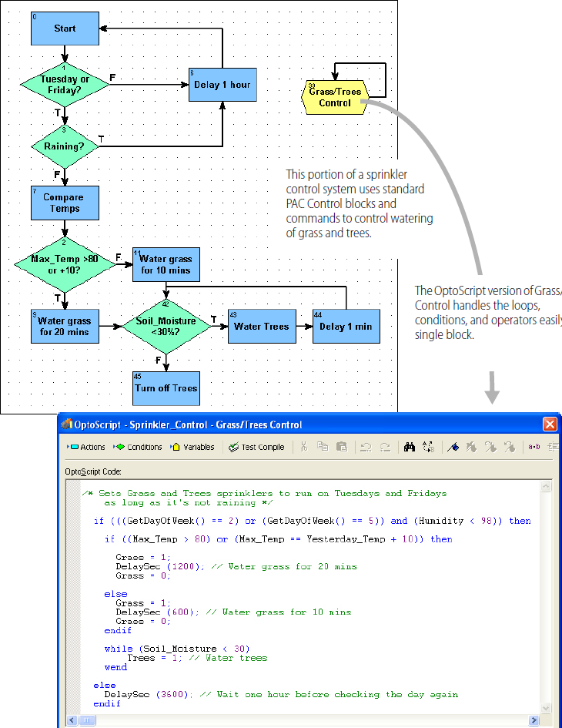Click the horizontal scrollbar right arrow
562x728 pixels.
pyautogui.click(x=534, y=720)
